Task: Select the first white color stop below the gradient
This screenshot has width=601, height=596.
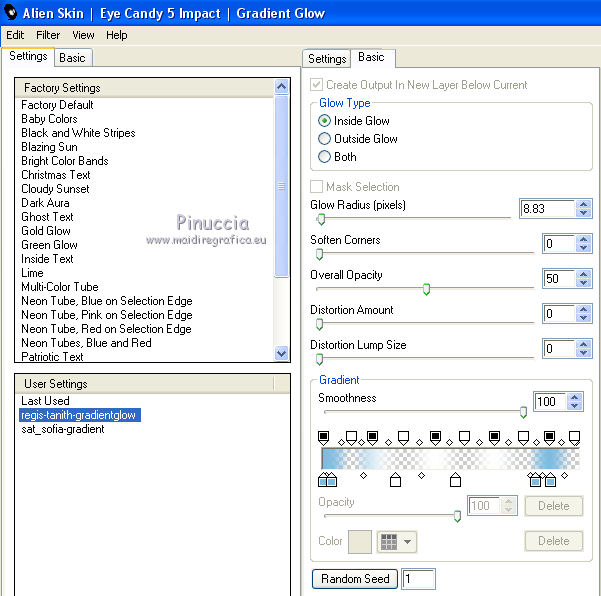Action: coord(395,480)
